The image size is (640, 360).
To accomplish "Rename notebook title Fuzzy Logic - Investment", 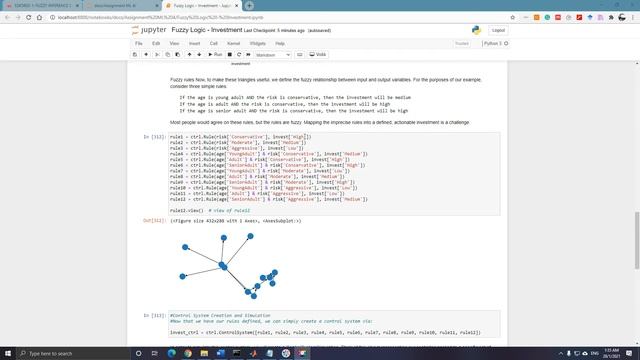I will tap(207, 30).
